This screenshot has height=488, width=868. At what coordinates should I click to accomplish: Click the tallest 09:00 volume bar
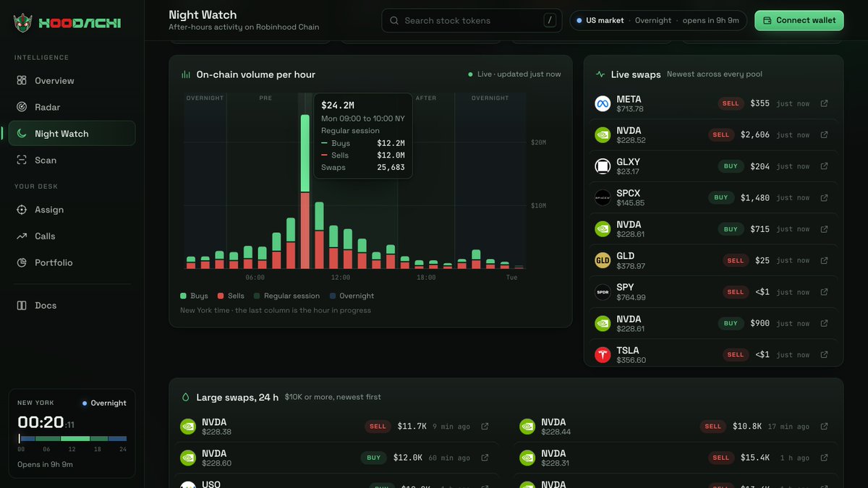pos(305,192)
